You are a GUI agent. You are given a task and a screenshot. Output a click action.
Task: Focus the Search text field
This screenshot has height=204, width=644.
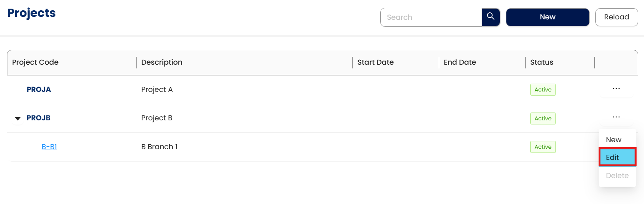pyautogui.click(x=431, y=17)
